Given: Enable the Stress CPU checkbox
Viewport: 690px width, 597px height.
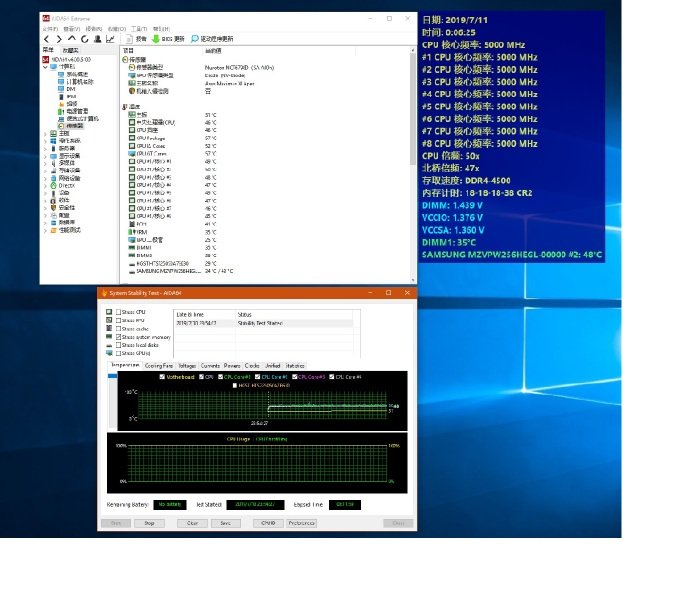Looking at the screenshot, I should (118, 312).
